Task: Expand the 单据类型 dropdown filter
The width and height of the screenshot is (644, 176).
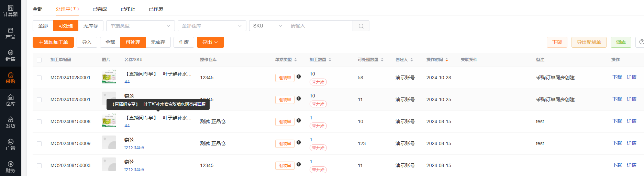Action: tap(140, 26)
